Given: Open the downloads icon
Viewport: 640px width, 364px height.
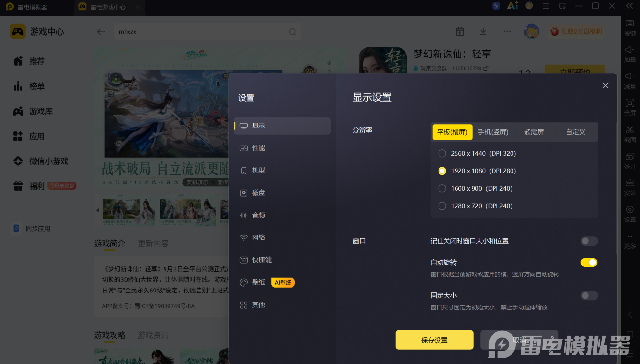Looking at the screenshot, I should pos(483,31).
